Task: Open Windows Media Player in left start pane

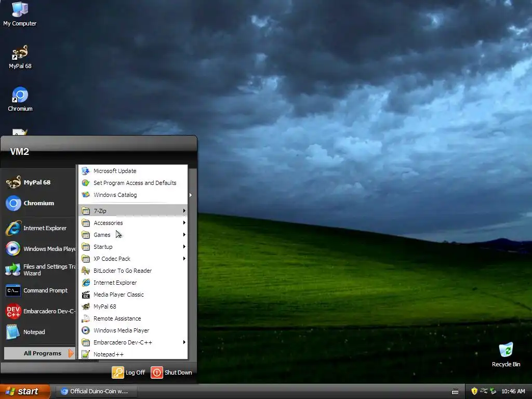Action: [39, 249]
